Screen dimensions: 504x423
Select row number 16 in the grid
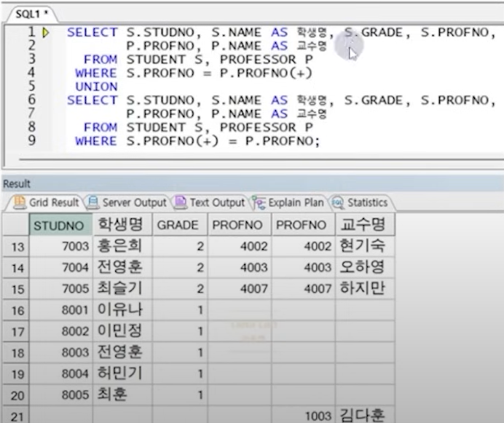(16, 310)
